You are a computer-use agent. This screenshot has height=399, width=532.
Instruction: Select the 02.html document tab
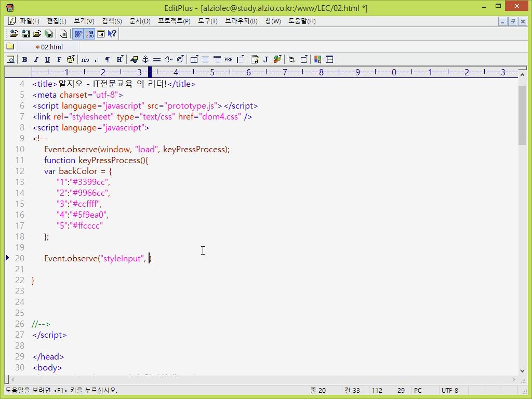pos(49,47)
